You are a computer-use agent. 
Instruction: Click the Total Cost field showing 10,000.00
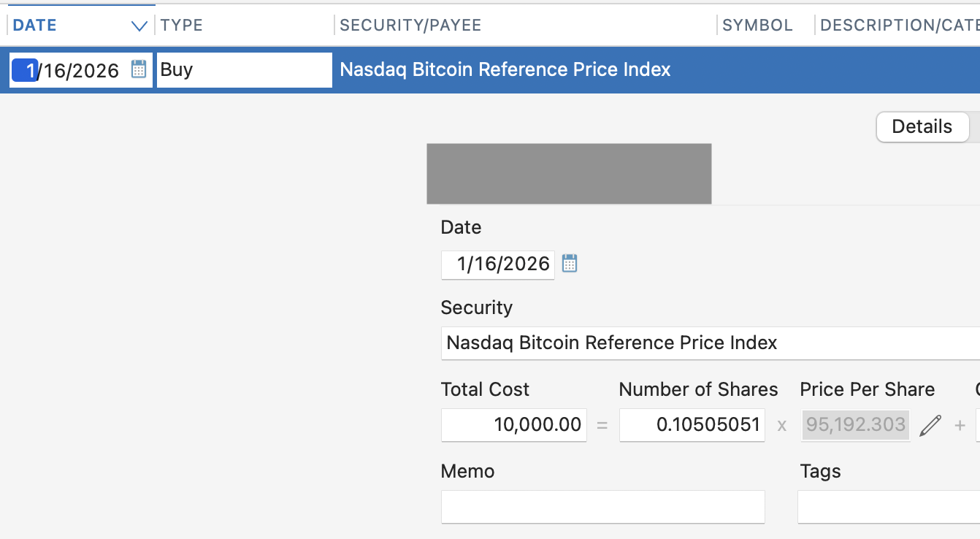[514, 424]
